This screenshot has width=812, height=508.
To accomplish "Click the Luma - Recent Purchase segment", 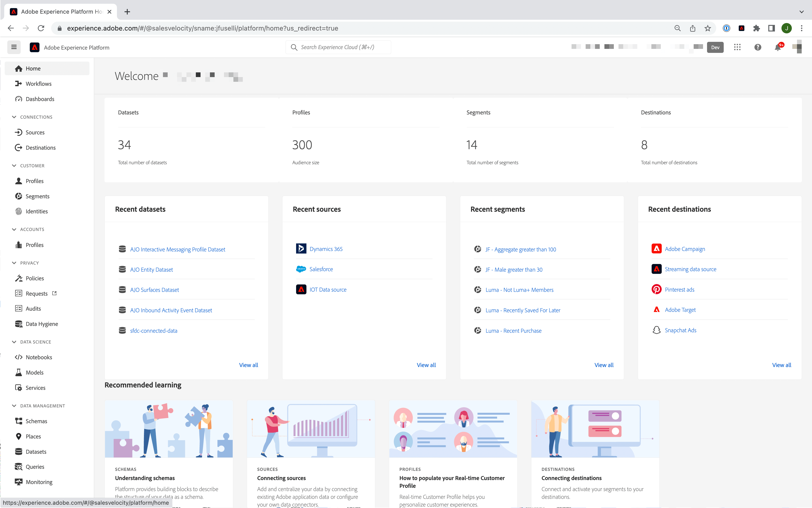I will point(513,331).
